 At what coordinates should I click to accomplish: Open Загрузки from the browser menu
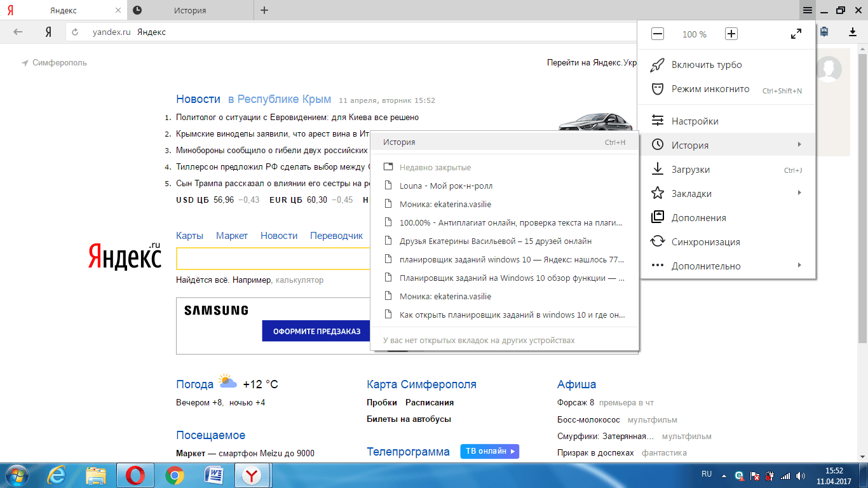(727, 169)
